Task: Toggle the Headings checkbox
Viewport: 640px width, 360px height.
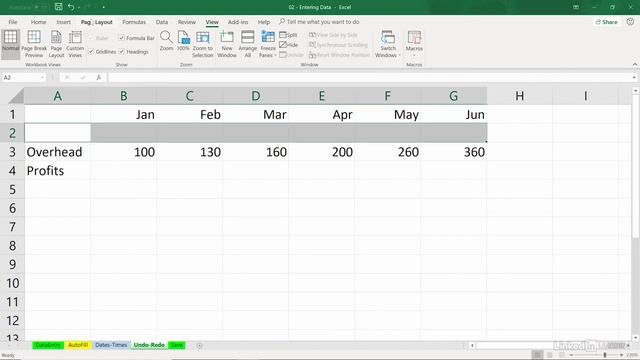Action: 133,52
